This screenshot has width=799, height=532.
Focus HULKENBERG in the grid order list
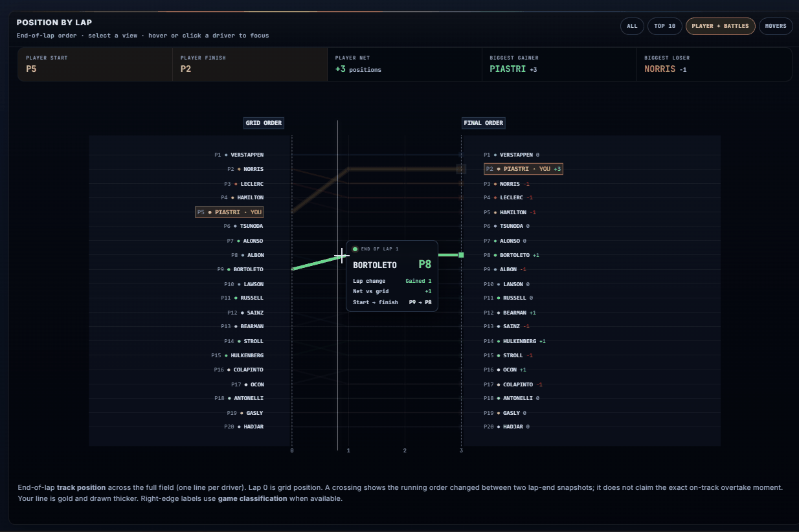(x=237, y=355)
